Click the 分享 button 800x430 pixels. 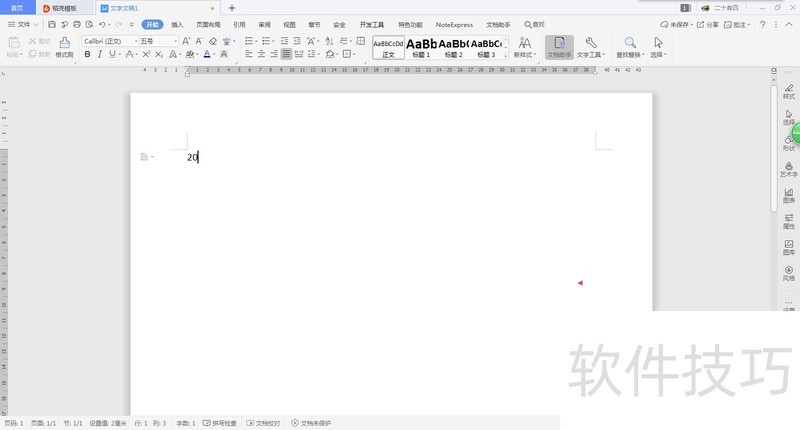(x=707, y=24)
